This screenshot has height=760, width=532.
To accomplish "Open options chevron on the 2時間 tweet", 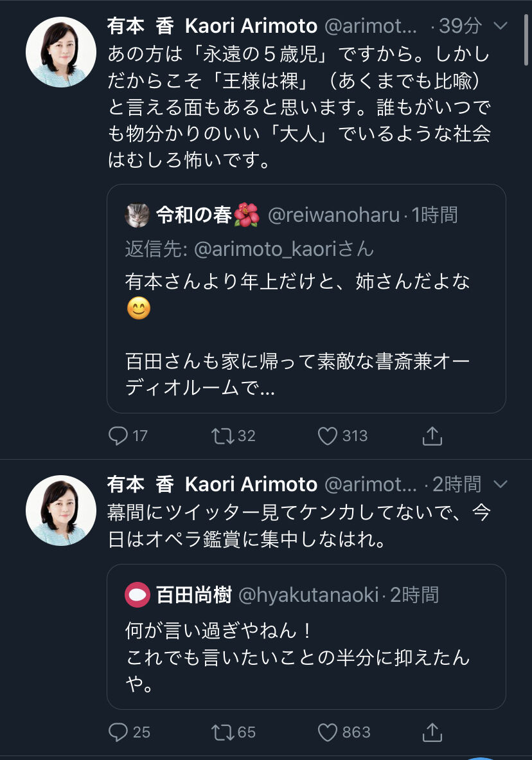I will (x=499, y=485).
